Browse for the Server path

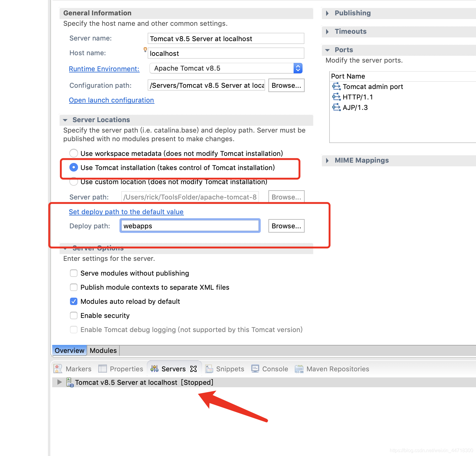(x=286, y=197)
